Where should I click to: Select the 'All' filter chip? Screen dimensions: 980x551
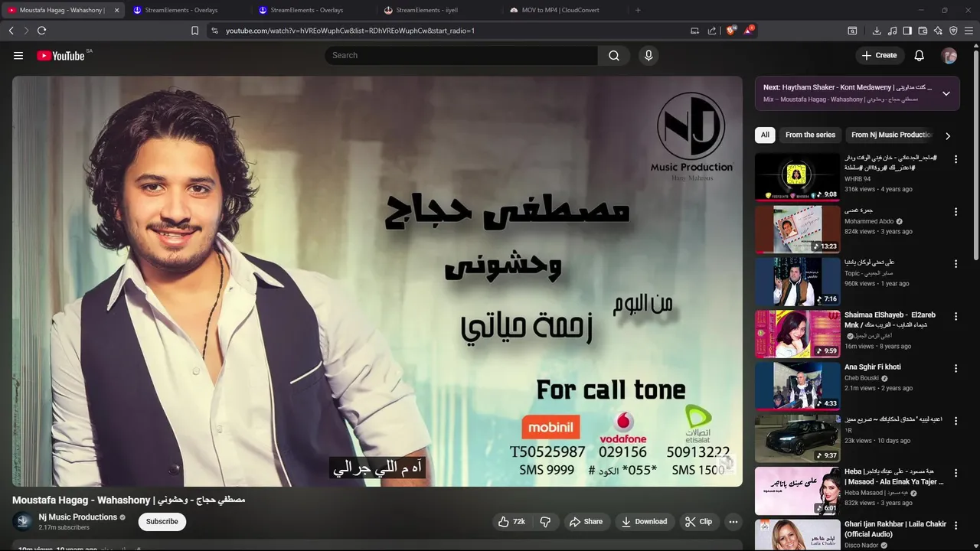[x=765, y=135]
